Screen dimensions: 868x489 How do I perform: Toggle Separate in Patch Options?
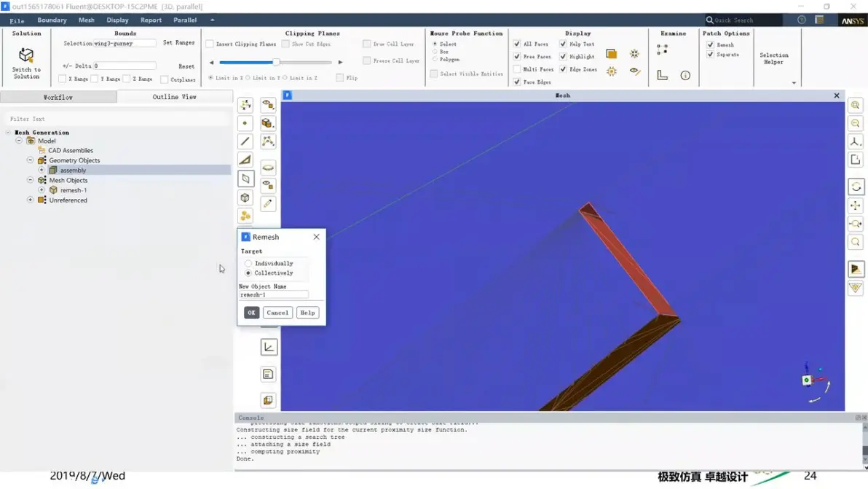(710, 54)
